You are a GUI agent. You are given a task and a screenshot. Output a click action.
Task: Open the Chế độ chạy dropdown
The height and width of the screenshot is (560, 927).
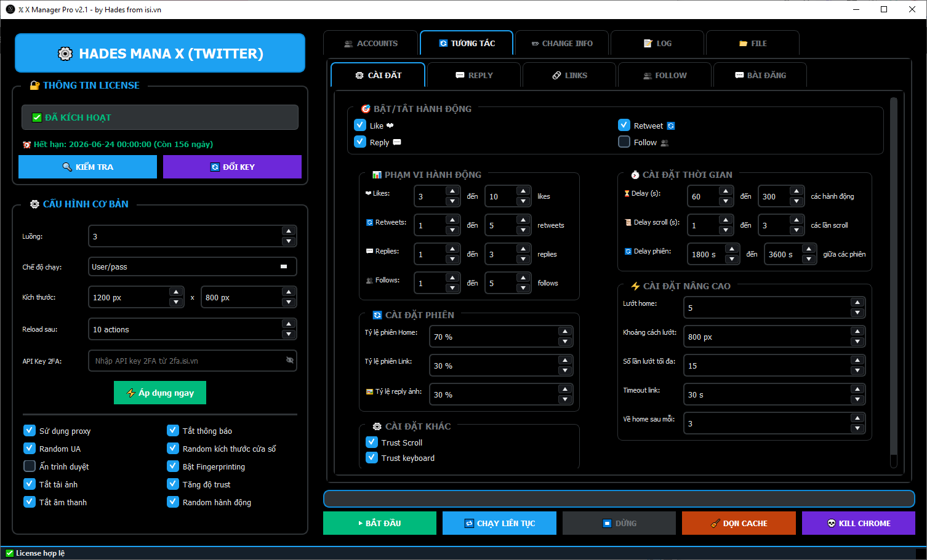coord(192,266)
